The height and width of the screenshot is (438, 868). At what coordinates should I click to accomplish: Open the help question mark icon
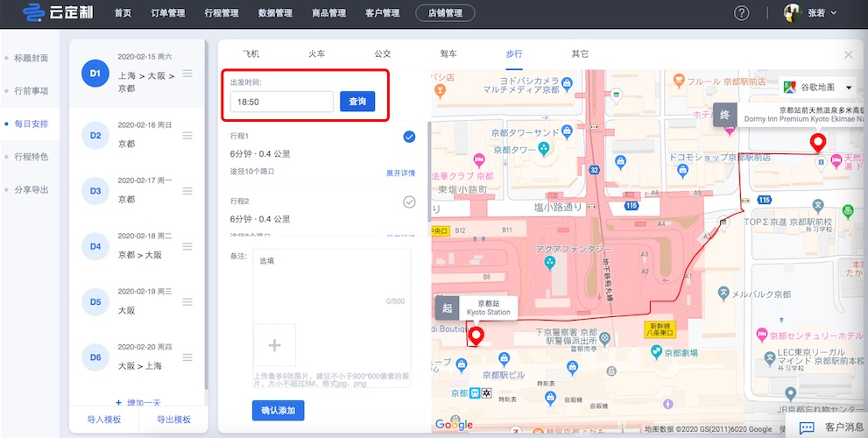741,13
